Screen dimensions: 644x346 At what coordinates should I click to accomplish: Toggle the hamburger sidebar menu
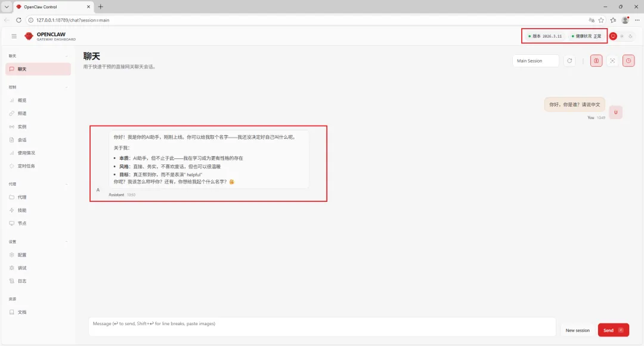tap(14, 36)
